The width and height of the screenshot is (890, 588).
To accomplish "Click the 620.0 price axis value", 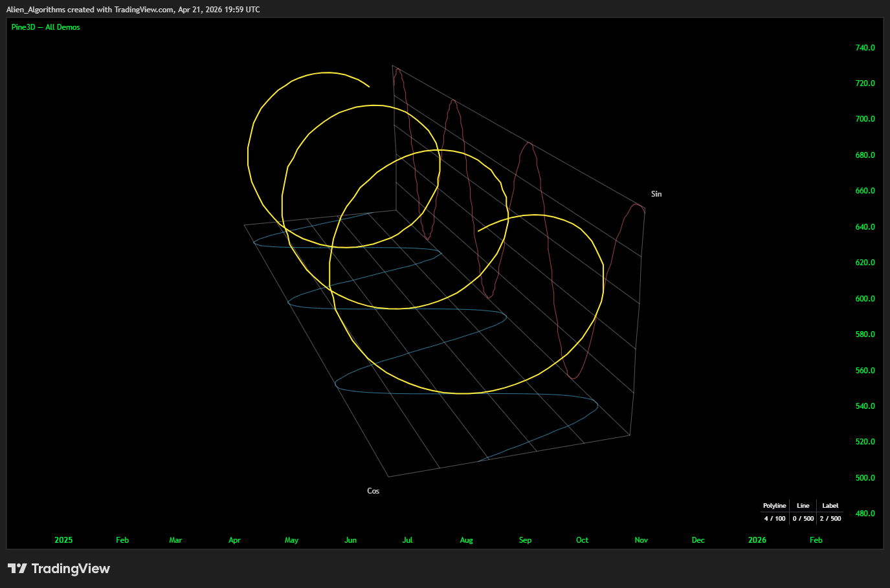I will 865,263.
